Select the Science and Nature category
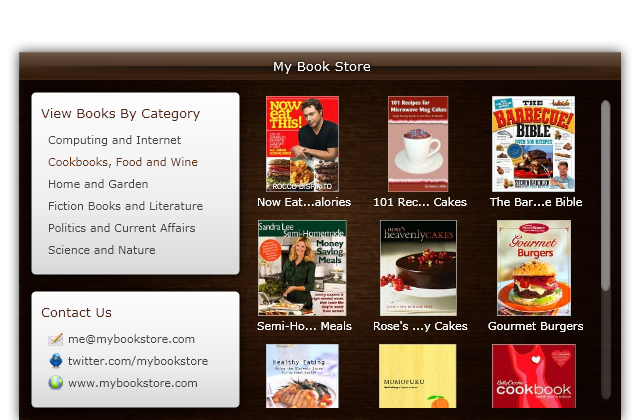Image resolution: width=640 pixels, height=420 pixels. (x=102, y=250)
